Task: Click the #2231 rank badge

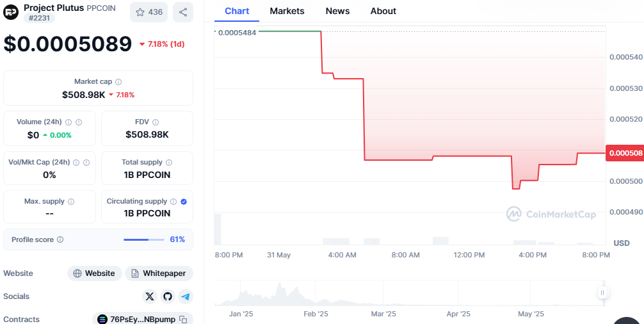Action: 40,18
